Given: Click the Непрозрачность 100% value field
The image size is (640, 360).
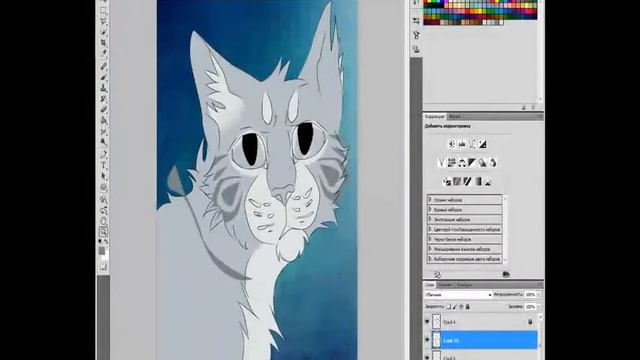Looking at the screenshot, I should coord(530,294).
